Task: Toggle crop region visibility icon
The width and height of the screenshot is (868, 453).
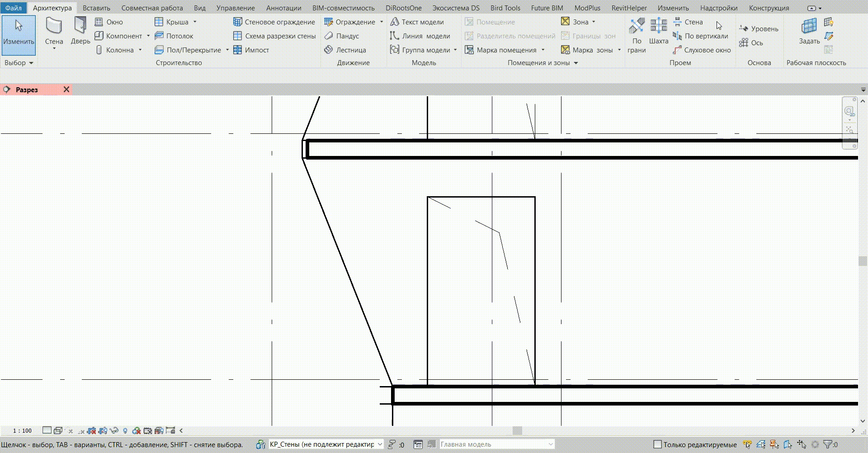Action: 103,430
